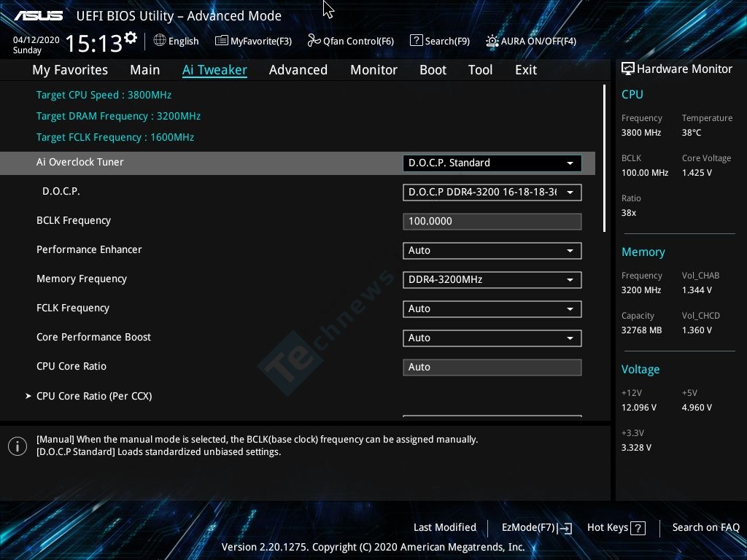747x560 pixels.
Task: Click Core Voltage value 1.425 V
Action: pos(697,173)
